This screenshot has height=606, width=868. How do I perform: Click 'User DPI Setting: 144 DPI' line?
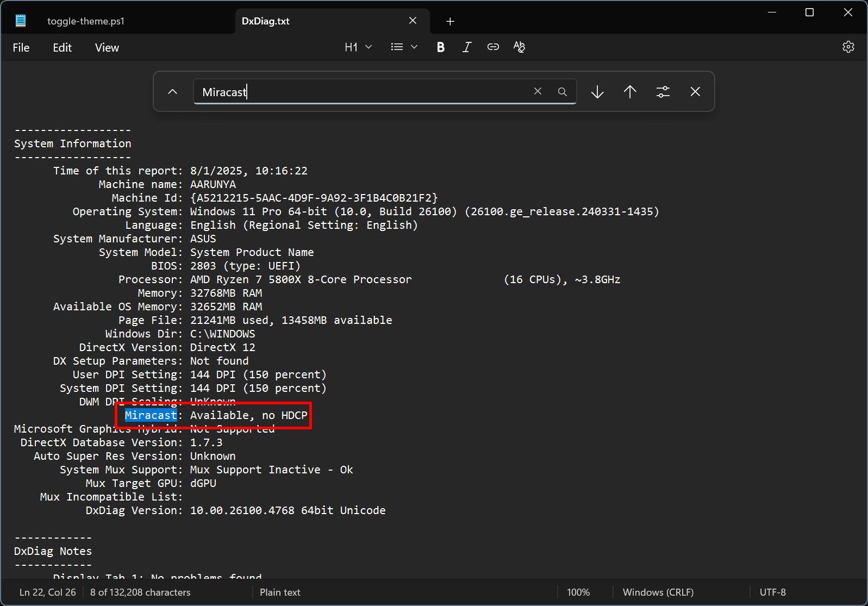pos(199,374)
